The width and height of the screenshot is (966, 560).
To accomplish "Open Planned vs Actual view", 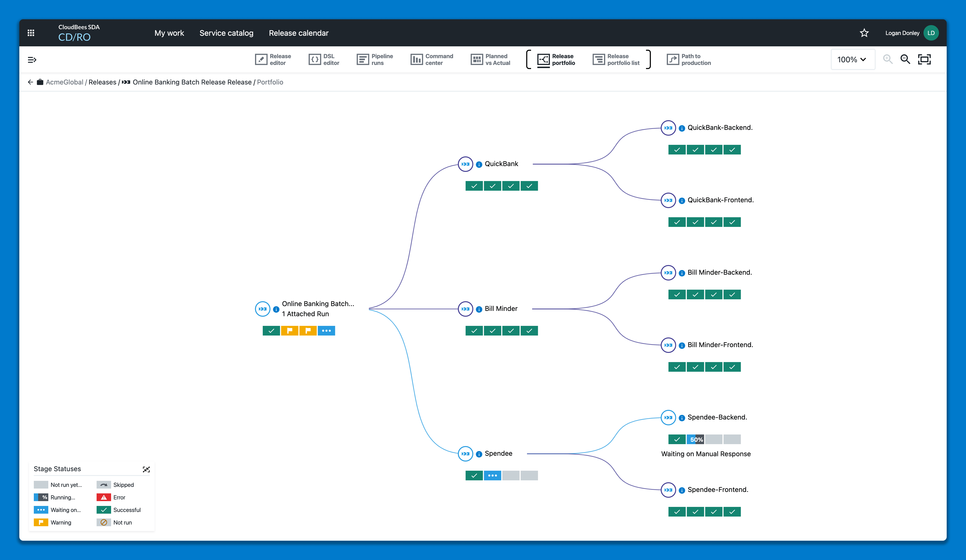I will point(491,59).
